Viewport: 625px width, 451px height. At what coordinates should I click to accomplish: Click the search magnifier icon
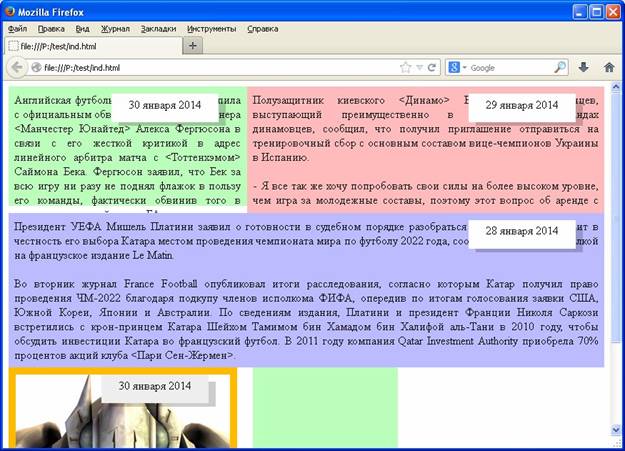[x=559, y=68]
